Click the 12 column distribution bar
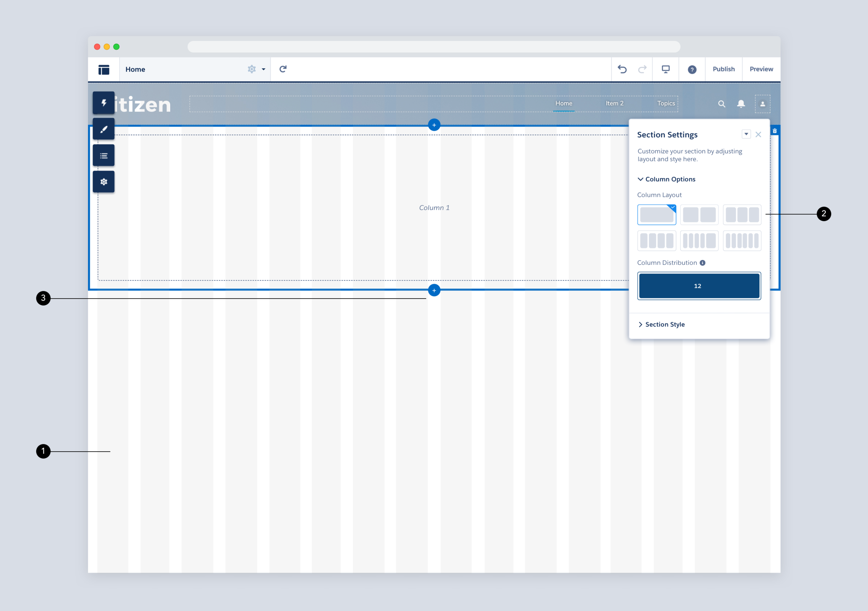The height and width of the screenshot is (611, 868). (x=699, y=286)
